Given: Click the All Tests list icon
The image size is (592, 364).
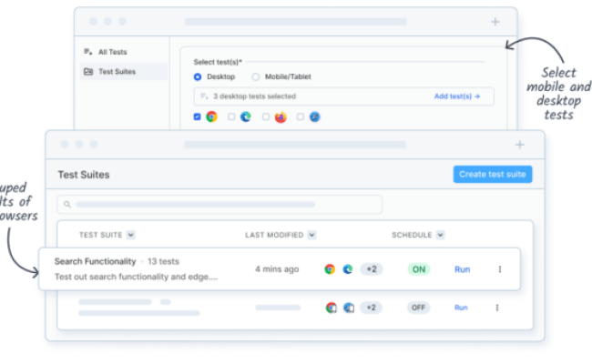Looking at the screenshot, I should pyautogui.click(x=88, y=52).
